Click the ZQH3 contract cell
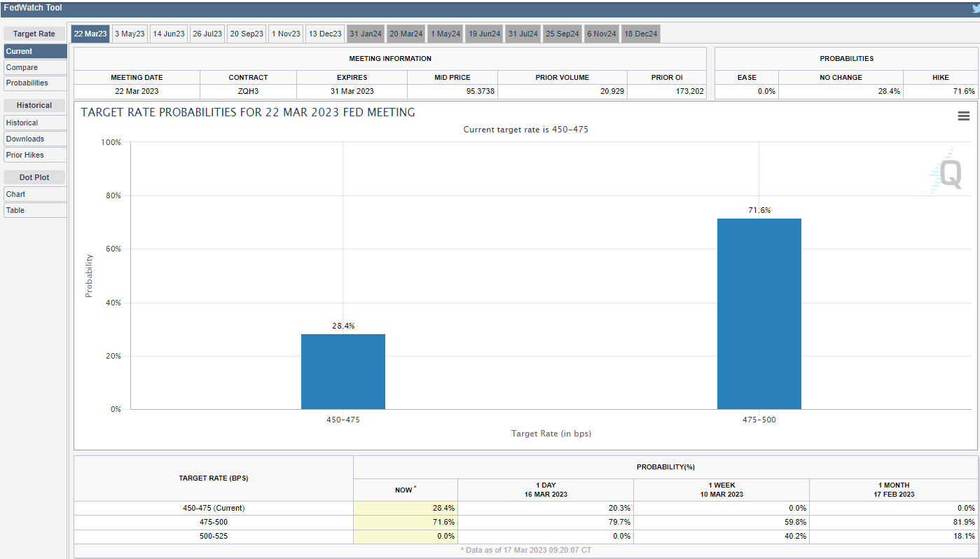980x559 pixels. coord(248,91)
